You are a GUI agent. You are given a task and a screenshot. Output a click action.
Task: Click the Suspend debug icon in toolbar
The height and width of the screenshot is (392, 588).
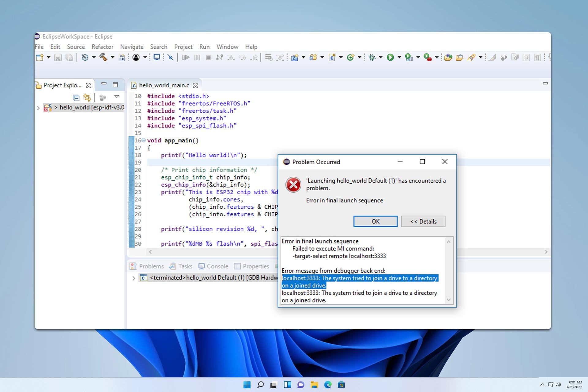197,57
